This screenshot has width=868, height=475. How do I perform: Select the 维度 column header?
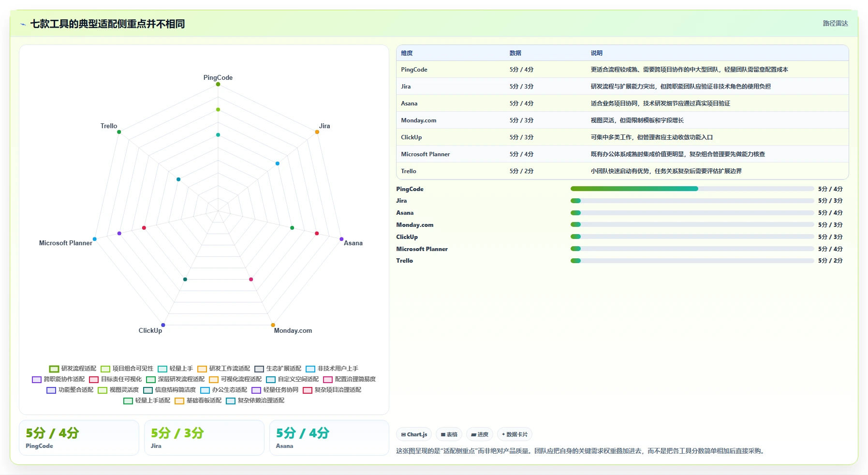(407, 53)
